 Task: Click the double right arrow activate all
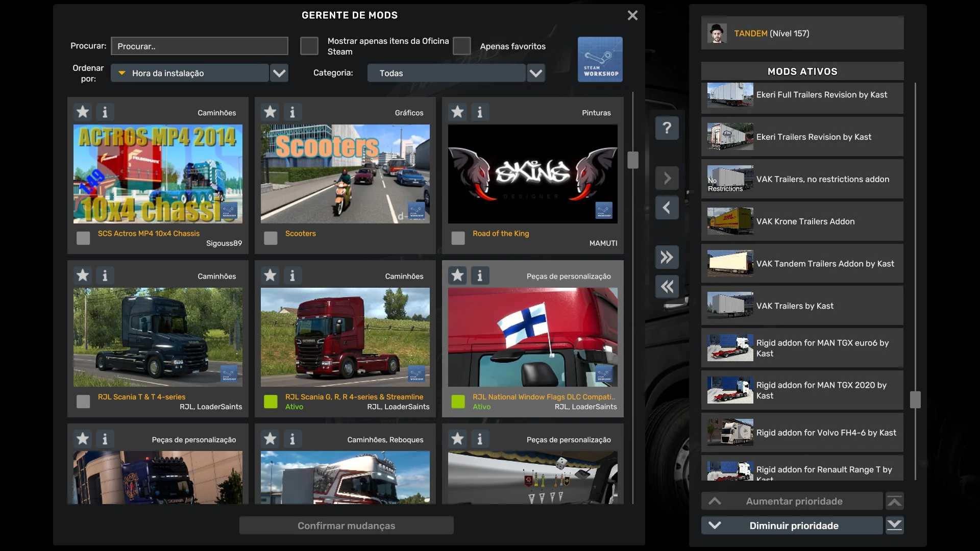[x=667, y=257]
